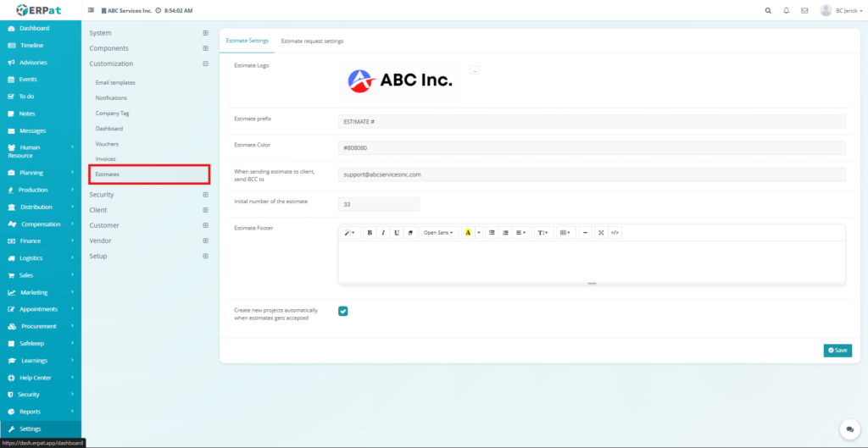The width and height of the screenshot is (868, 448).
Task: Open the search magnifier in top bar
Action: [x=768, y=11]
